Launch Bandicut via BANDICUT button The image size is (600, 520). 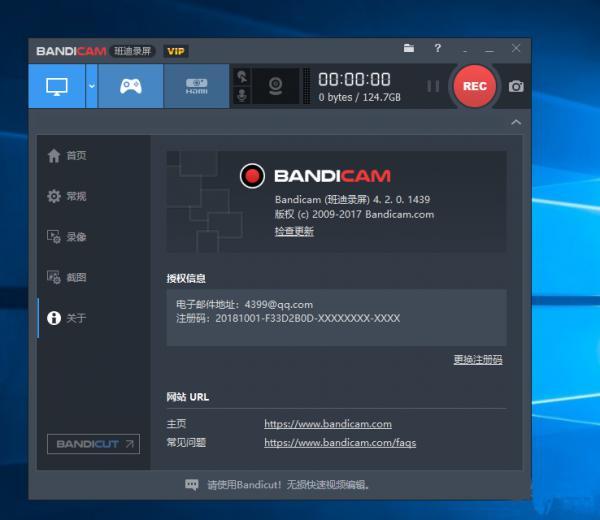pyautogui.click(x=93, y=444)
